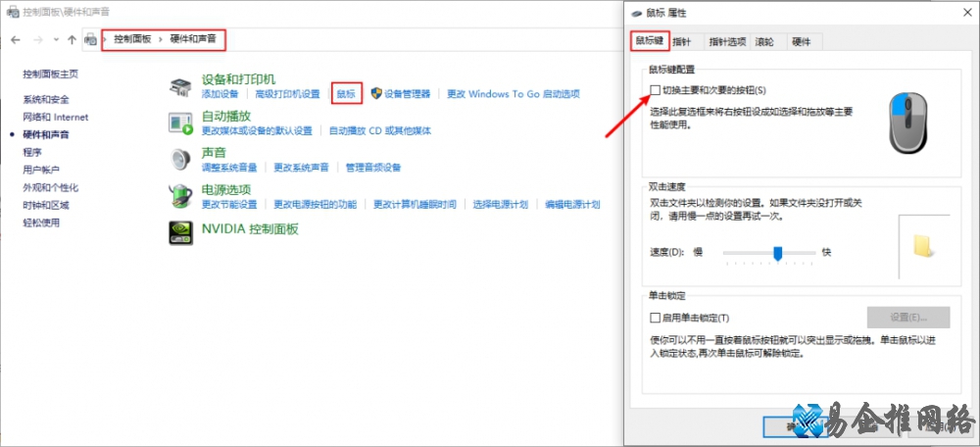Click the 高级打印机设置 link
This screenshot has width=980, height=447.
point(287,94)
